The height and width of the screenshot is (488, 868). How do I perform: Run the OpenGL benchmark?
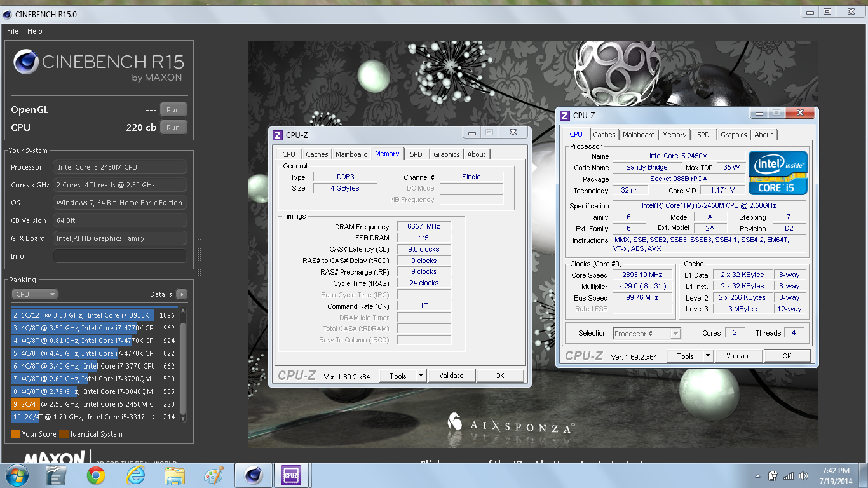tap(173, 110)
